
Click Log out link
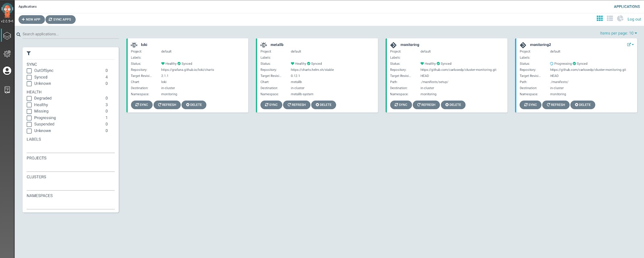point(634,19)
